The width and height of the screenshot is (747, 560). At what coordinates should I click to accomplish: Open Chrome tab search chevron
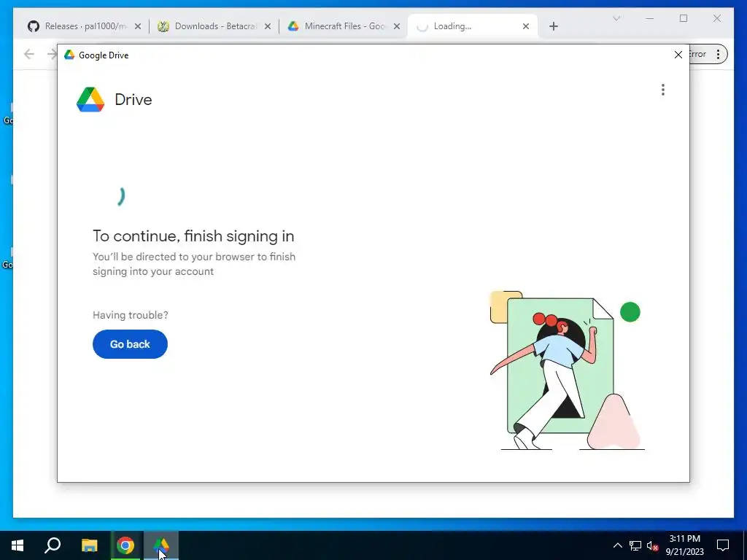click(616, 18)
